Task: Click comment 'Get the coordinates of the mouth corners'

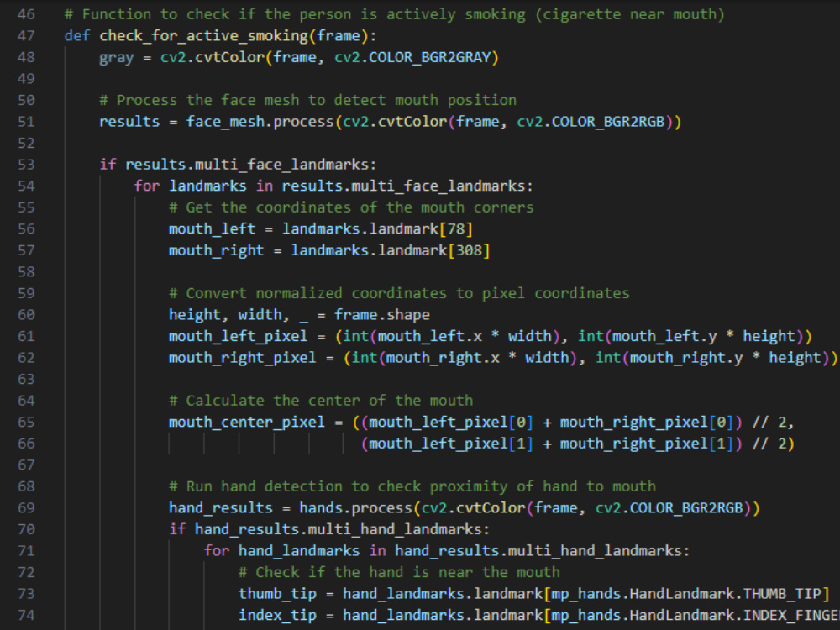Action: [x=351, y=207]
